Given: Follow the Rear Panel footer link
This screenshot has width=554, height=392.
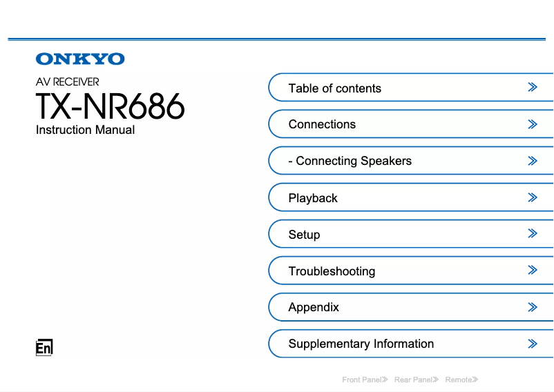Looking at the screenshot, I should [x=416, y=380].
